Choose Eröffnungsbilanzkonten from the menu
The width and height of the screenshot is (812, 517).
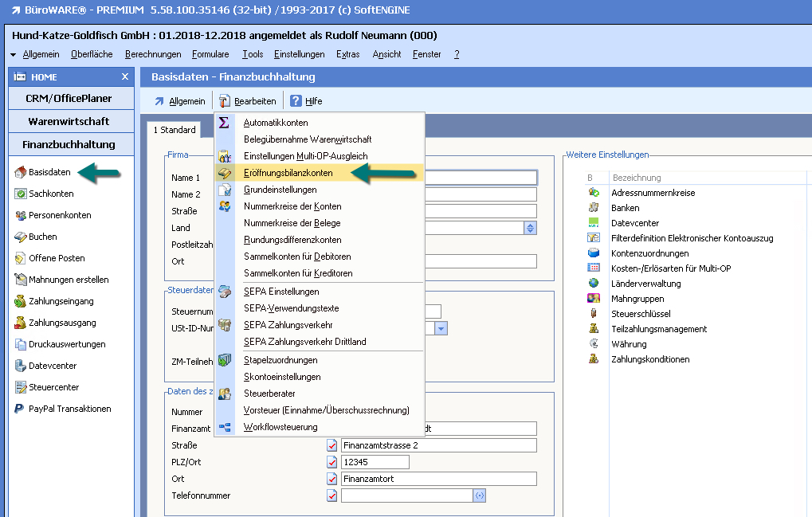(288, 173)
